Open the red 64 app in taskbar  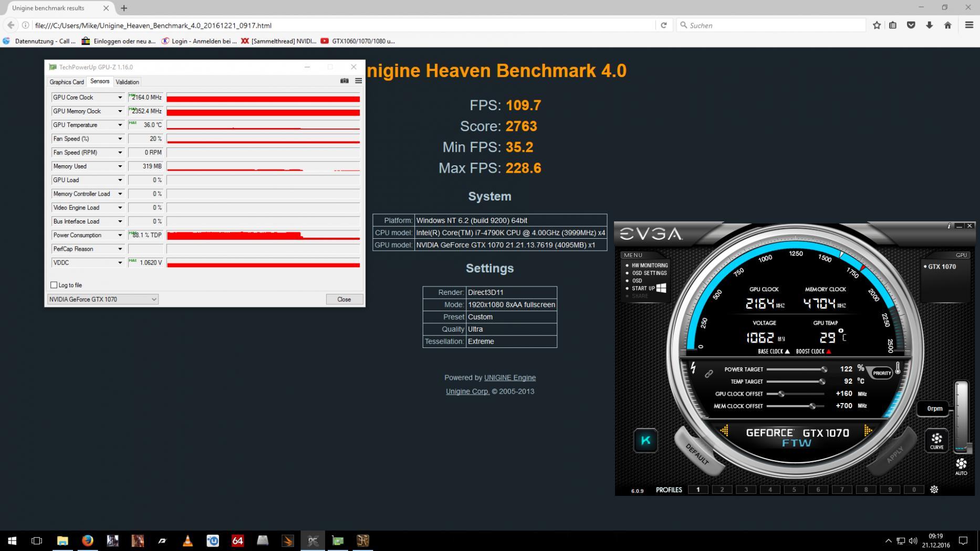(238, 541)
